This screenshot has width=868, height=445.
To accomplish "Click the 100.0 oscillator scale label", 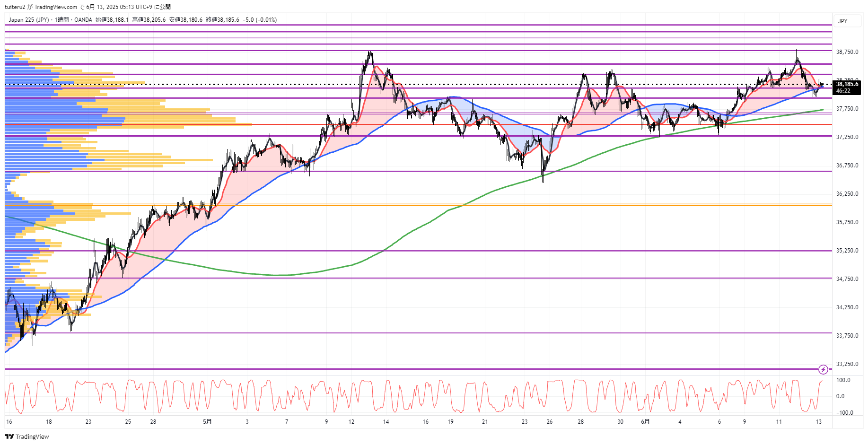I will [843, 380].
